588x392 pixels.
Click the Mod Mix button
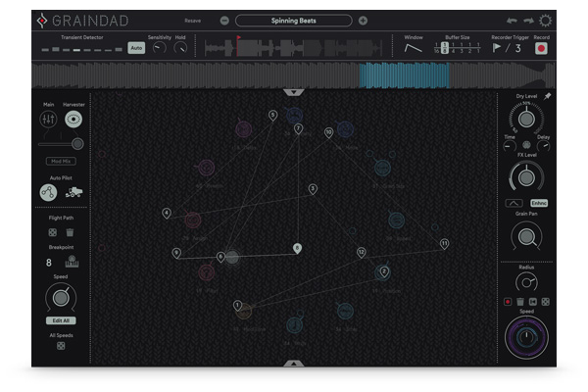(60, 161)
